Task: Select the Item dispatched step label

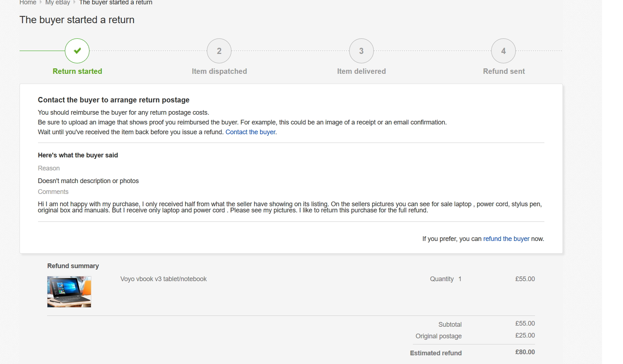Action: point(219,71)
